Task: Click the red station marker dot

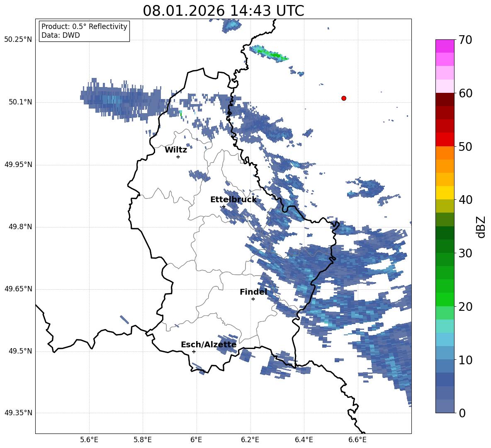Action: pyautogui.click(x=344, y=98)
